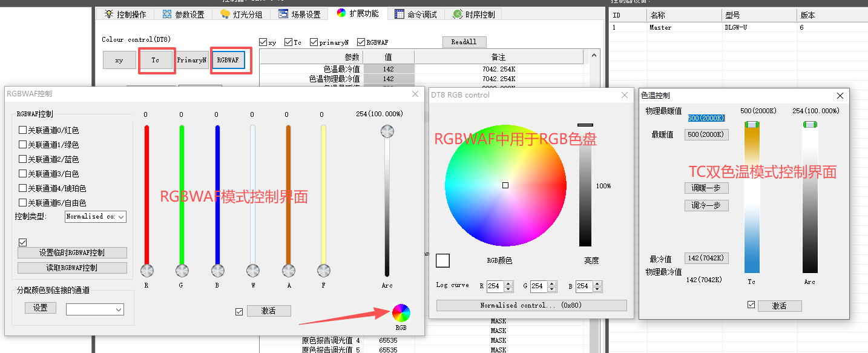868x353 pixels.
Task: Click the Tc color temperature slider handle
Action: tap(752, 124)
